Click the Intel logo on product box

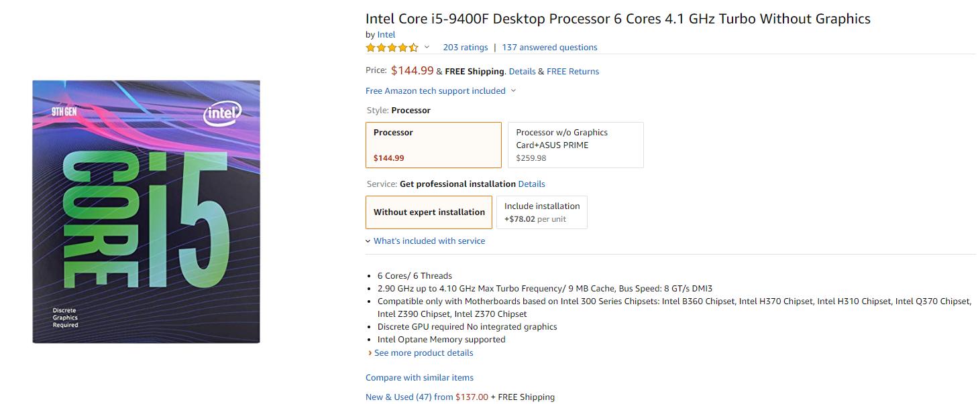pyautogui.click(x=222, y=115)
